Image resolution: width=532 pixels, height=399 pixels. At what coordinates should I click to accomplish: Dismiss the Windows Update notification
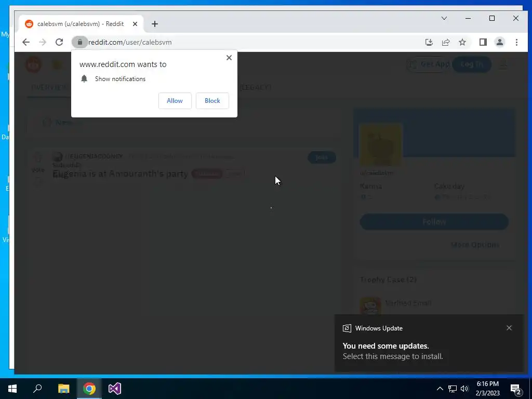click(509, 328)
